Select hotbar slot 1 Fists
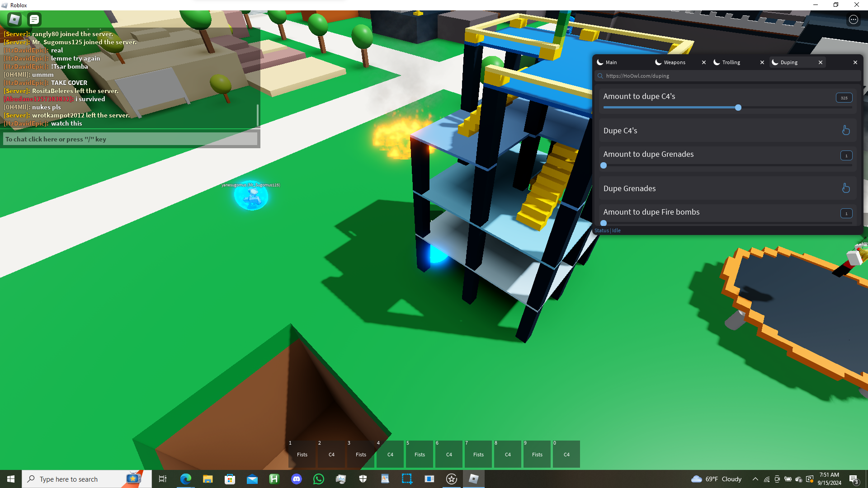 [x=302, y=454]
